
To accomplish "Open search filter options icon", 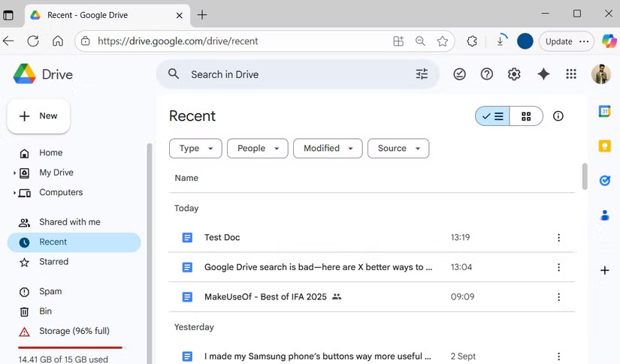I will (422, 74).
